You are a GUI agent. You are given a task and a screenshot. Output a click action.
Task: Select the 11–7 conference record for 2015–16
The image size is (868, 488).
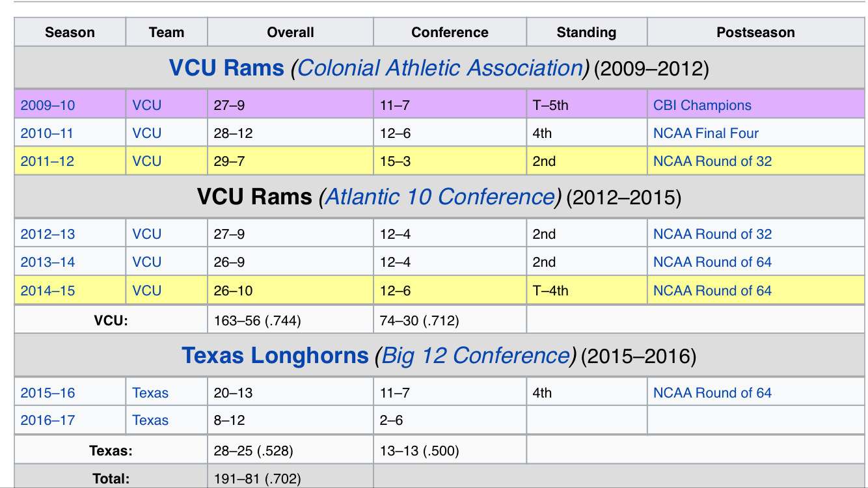450,393
